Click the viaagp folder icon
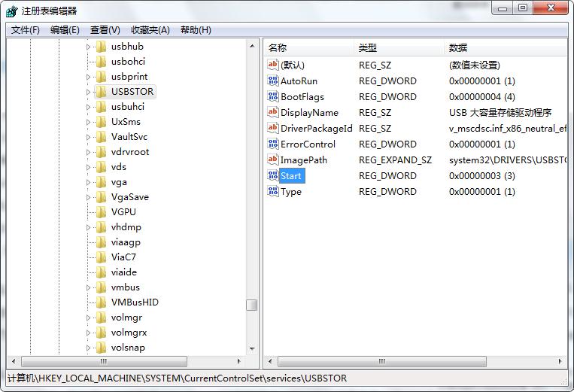 click(101, 242)
